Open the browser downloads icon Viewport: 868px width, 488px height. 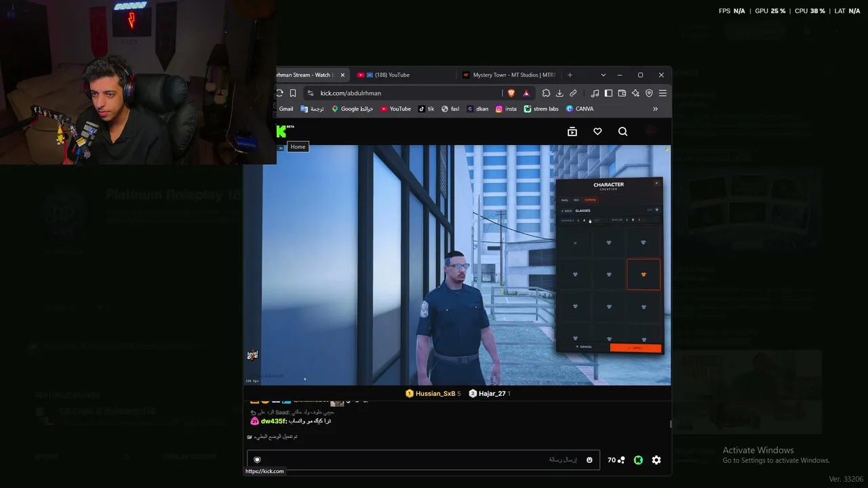coord(559,93)
